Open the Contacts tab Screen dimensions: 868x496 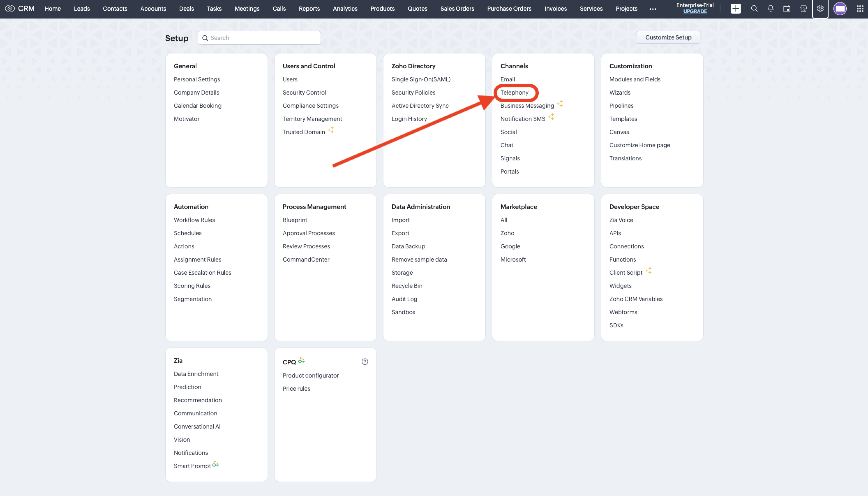point(115,8)
